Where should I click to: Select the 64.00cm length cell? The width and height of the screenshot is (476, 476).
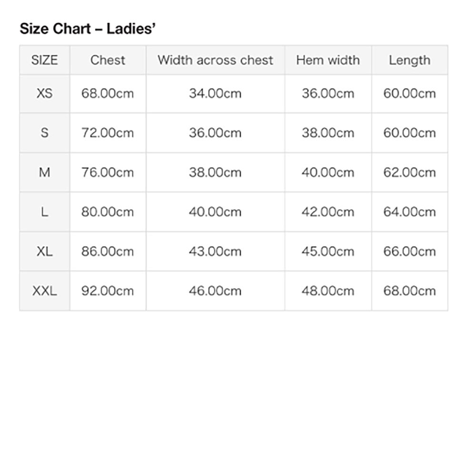pyautogui.click(x=409, y=212)
